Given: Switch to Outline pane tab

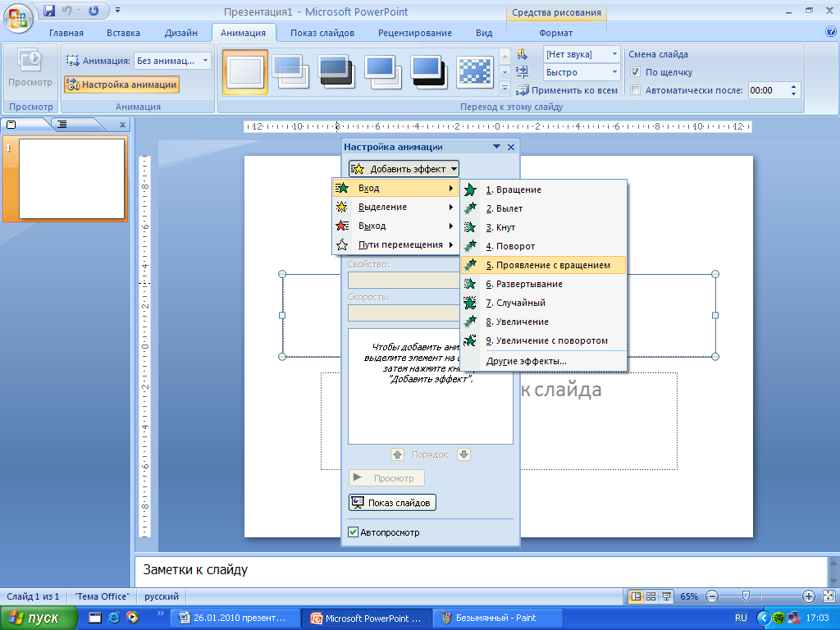Looking at the screenshot, I should point(62,125).
